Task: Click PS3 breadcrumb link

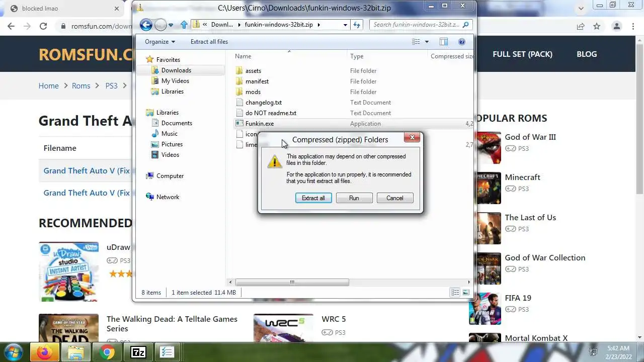Action: [111, 86]
